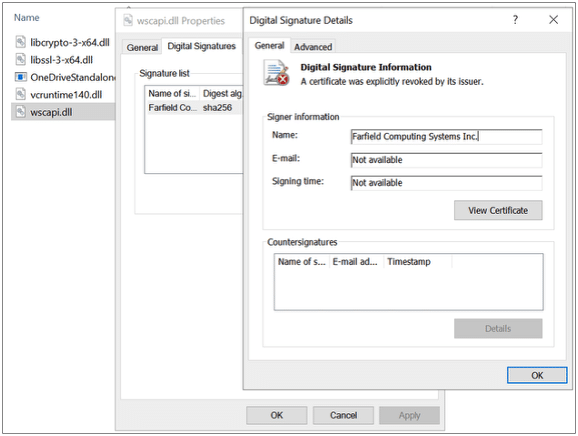578x436 pixels.
Task: Click the revoked certificate warning icon
Action: click(x=276, y=73)
